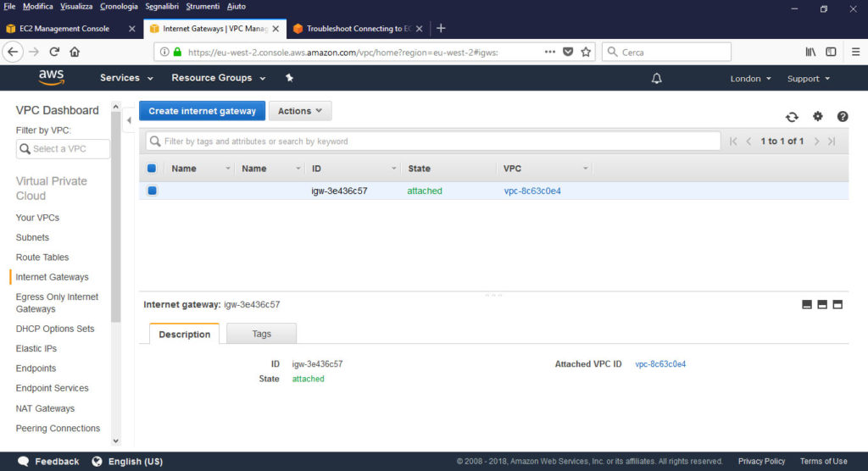
Task: Open Elastic IPs in sidebar
Action: [36, 349]
